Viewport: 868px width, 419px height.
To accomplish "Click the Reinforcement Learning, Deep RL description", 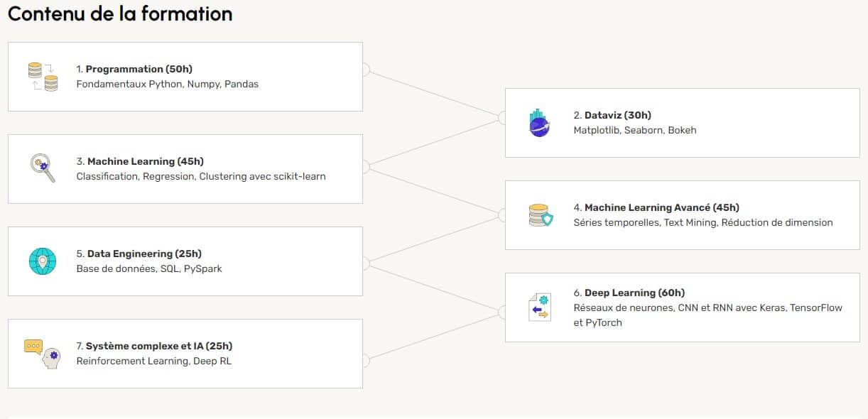I will point(153,361).
